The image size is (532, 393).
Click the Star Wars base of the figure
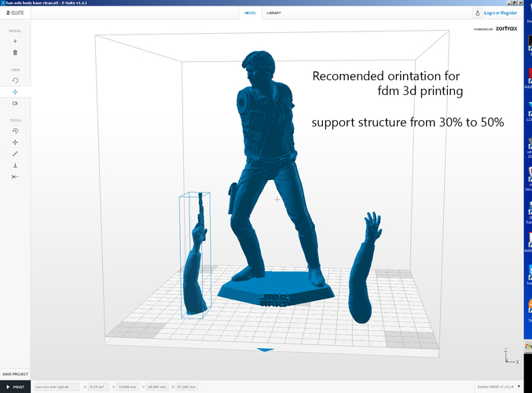pos(276,290)
